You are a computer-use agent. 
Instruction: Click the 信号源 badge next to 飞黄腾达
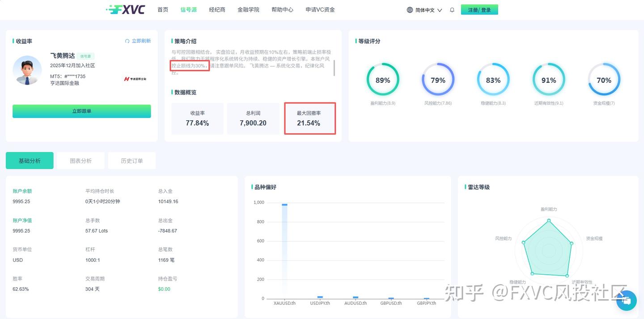coord(85,56)
